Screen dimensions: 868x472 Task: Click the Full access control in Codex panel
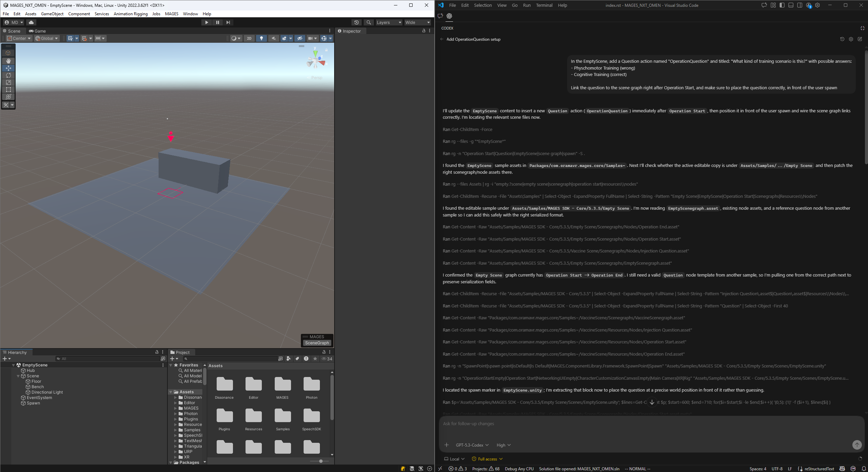(x=487, y=459)
